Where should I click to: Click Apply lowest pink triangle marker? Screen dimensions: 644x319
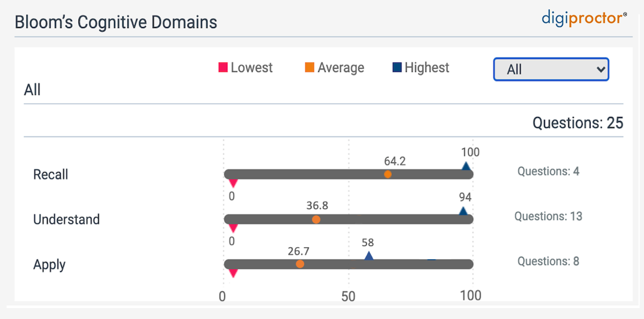tap(233, 273)
